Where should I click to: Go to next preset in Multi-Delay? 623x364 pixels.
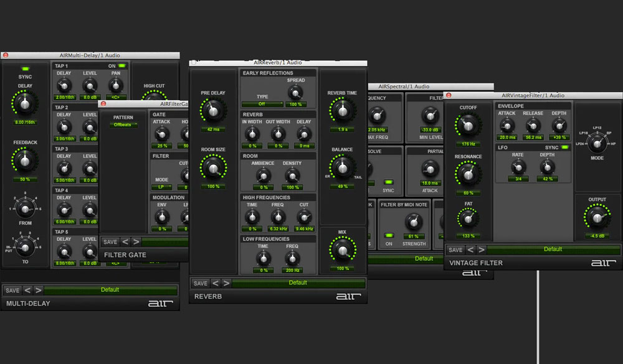[x=38, y=290]
